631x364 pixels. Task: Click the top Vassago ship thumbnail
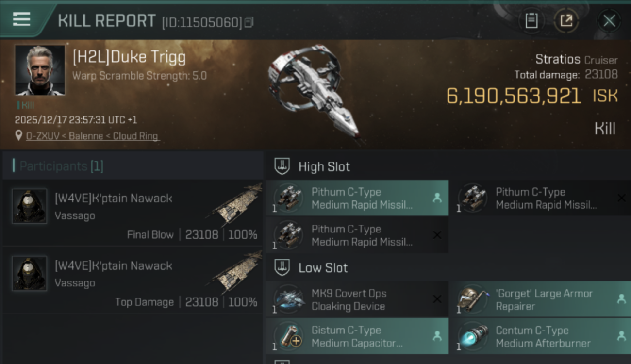[236, 205]
